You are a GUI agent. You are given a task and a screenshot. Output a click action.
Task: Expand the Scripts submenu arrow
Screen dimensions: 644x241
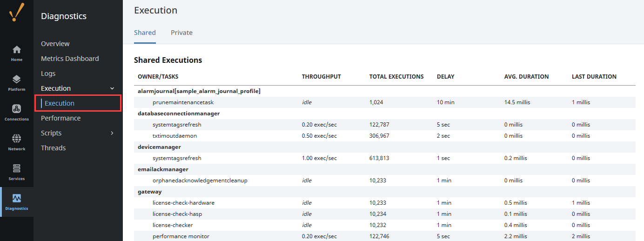point(112,133)
